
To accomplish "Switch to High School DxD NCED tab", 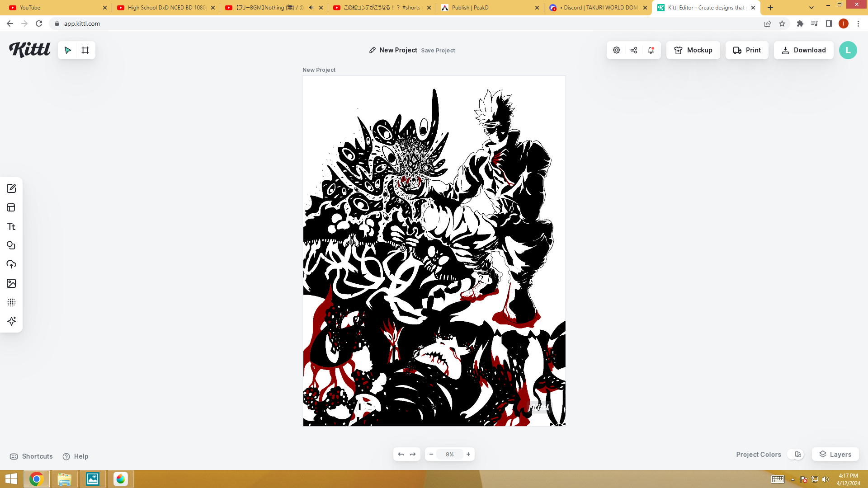I will tap(166, 8).
